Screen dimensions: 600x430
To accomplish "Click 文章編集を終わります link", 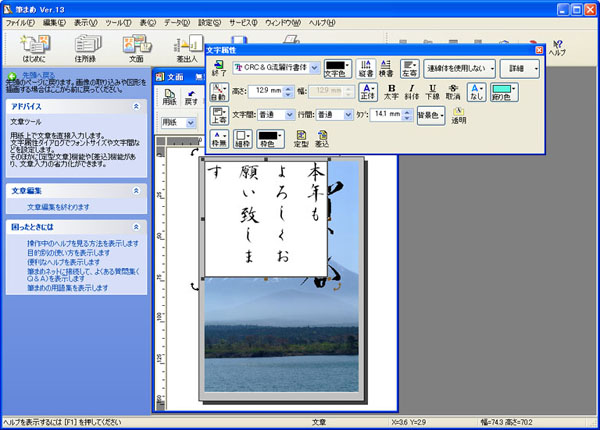I will (57, 207).
